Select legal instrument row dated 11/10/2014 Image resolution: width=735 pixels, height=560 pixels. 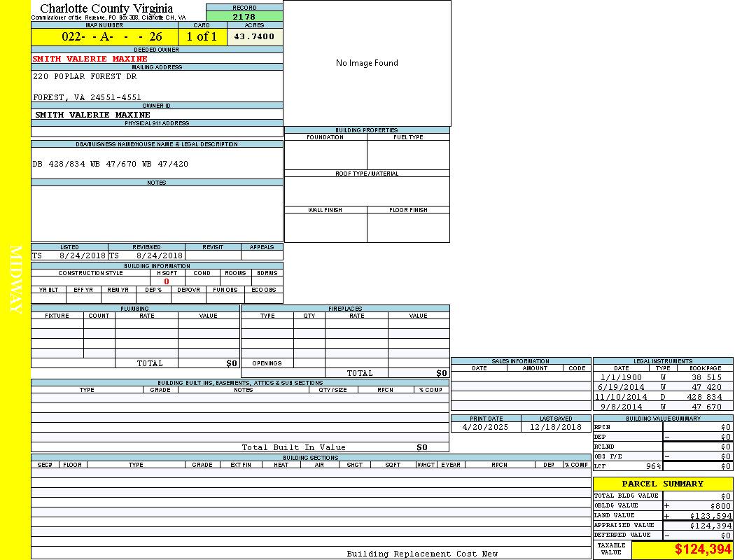tap(661, 397)
